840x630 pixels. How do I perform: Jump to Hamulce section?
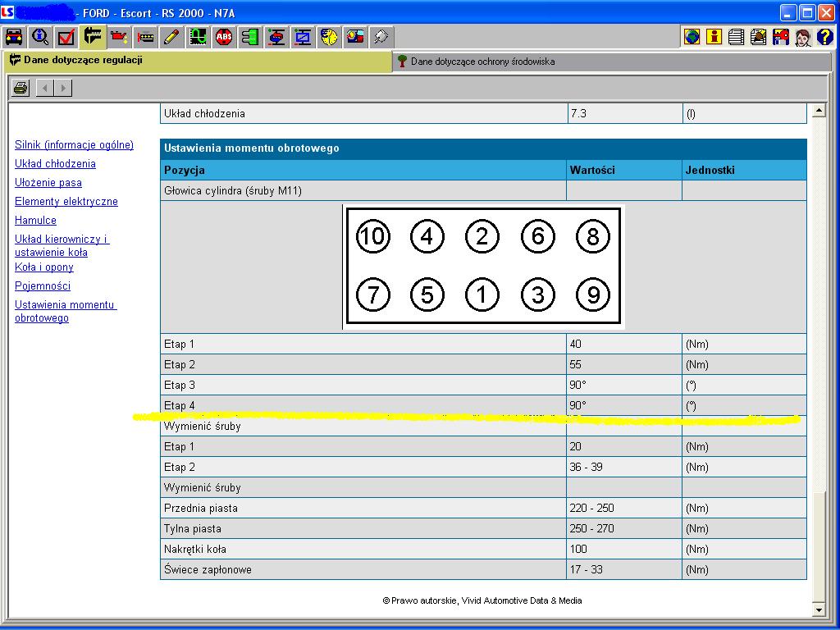coord(35,221)
